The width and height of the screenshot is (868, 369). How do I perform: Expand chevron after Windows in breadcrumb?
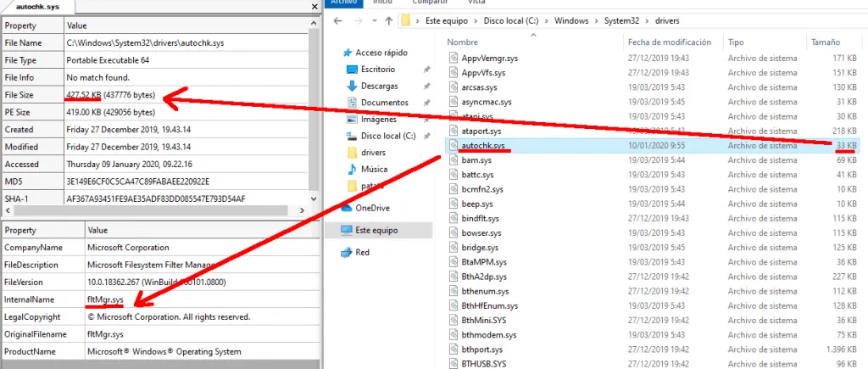[597, 21]
